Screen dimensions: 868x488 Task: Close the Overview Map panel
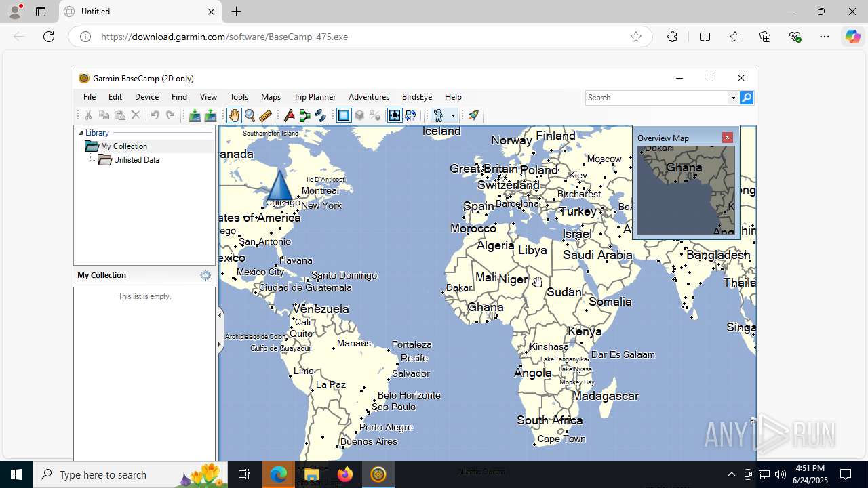728,138
